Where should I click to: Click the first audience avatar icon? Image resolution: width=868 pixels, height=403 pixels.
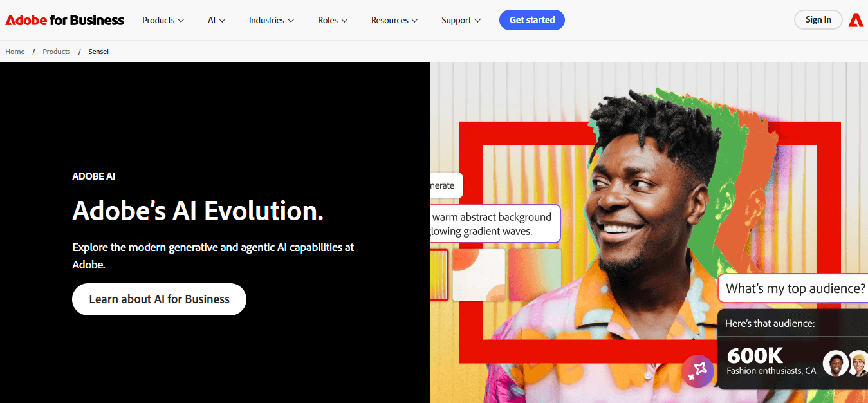pyautogui.click(x=835, y=364)
